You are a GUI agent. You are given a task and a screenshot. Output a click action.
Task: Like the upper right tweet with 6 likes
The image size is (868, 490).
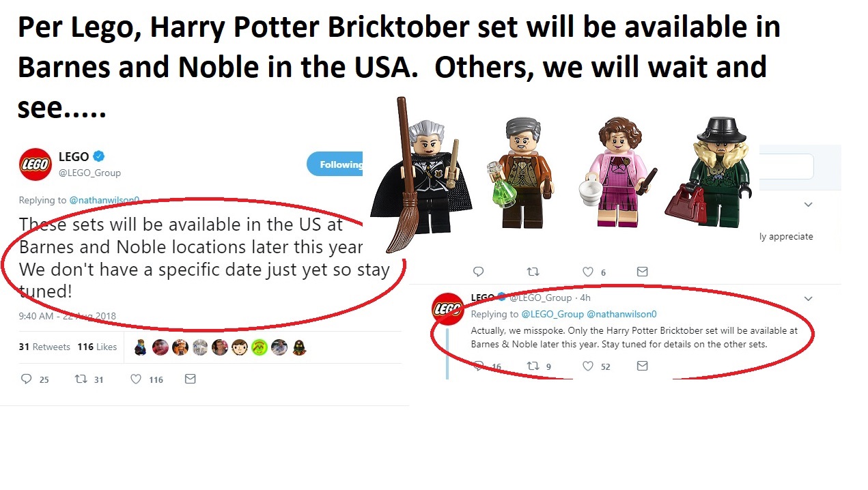pos(587,272)
